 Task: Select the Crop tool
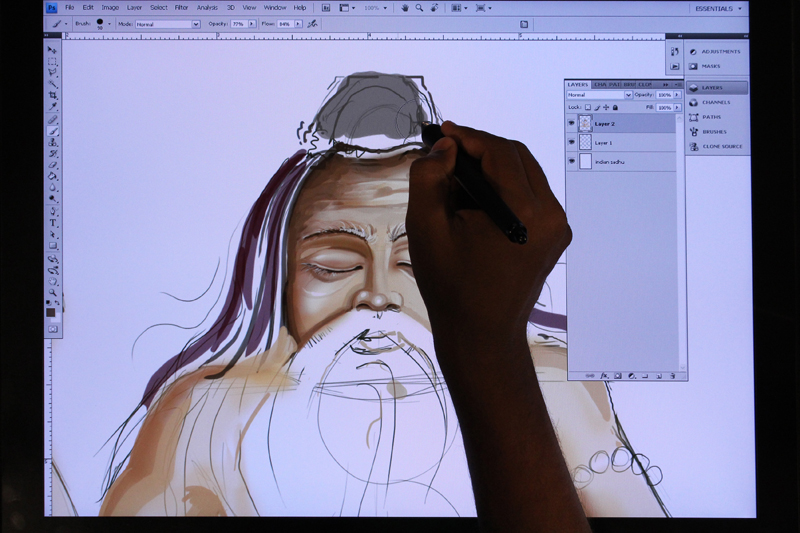click(x=53, y=95)
